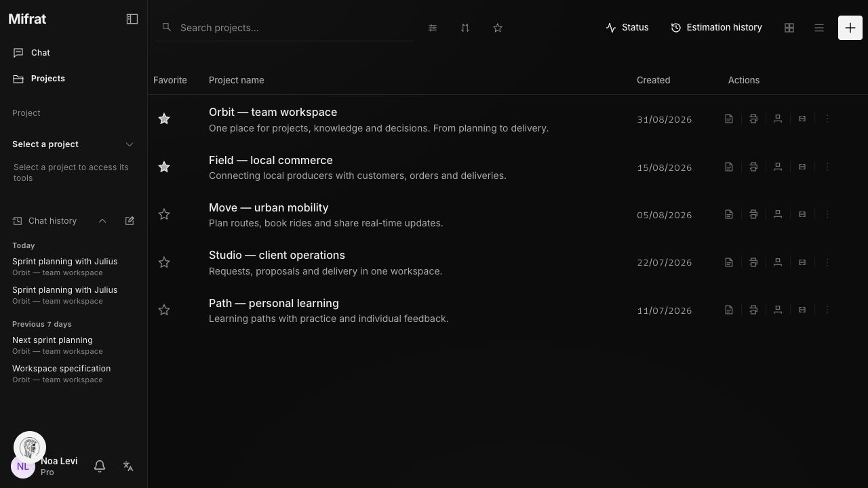
Task: Open document icon for Studio project
Action: [729, 263]
